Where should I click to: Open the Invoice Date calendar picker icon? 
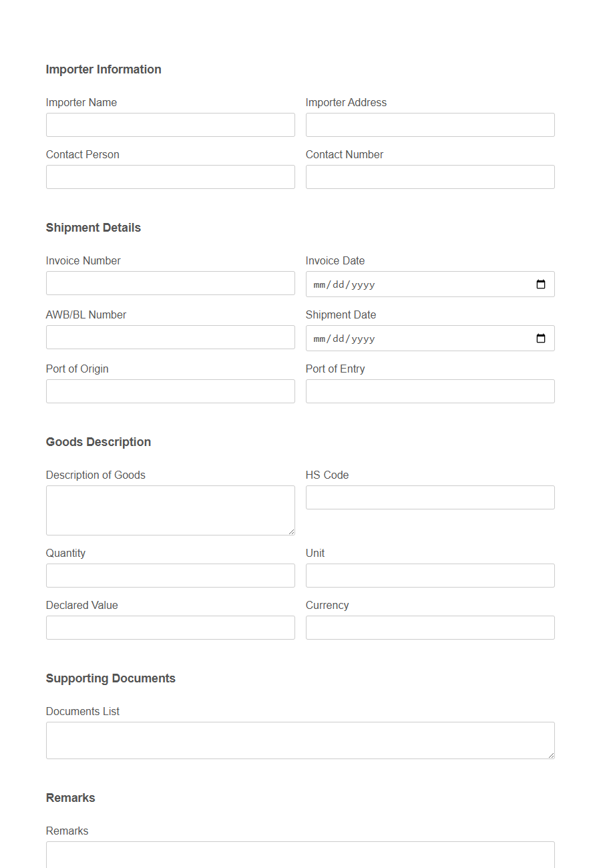(540, 284)
